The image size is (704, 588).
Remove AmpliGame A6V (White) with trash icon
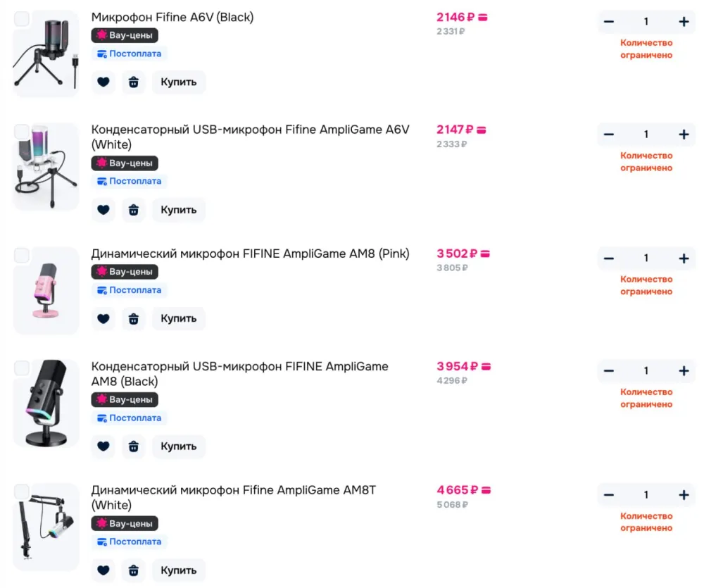[134, 210]
